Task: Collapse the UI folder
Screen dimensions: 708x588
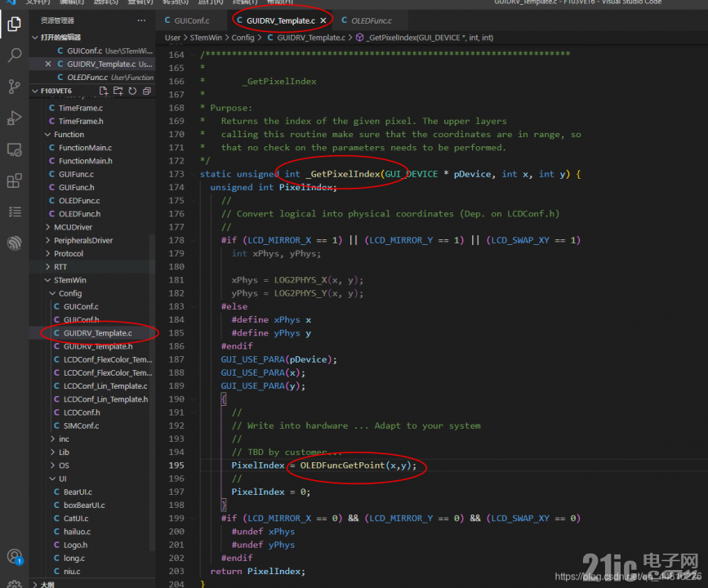Action: coord(53,479)
